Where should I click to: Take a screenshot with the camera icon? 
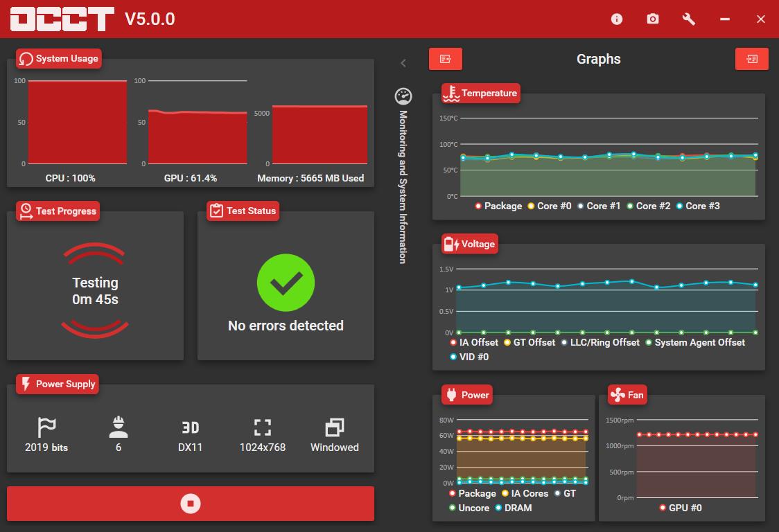(x=653, y=19)
